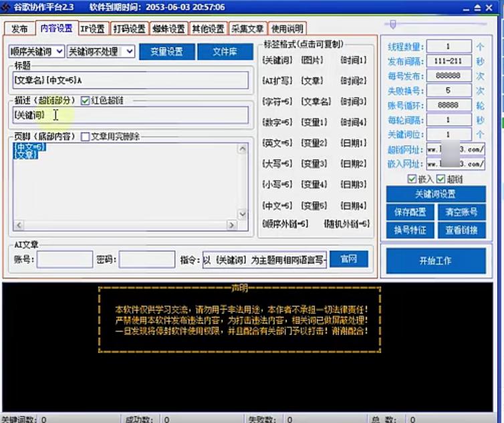
Task: Click the 官网 button
Action: (349, 259)
